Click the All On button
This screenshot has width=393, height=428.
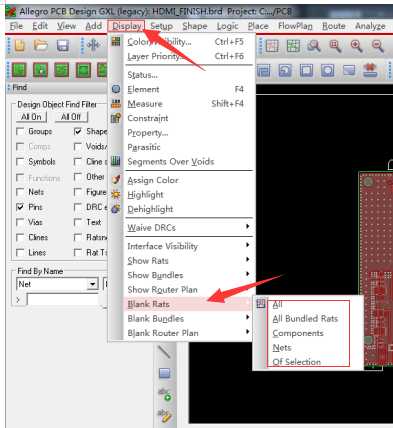pos(31,117)
